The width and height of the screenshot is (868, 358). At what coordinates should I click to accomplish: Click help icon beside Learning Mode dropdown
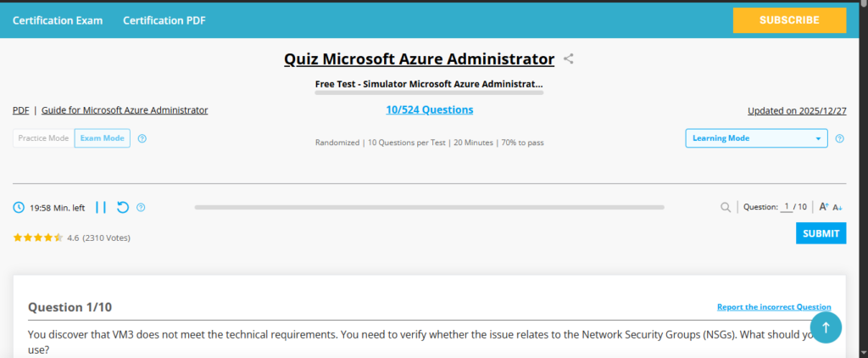point(839,138)
